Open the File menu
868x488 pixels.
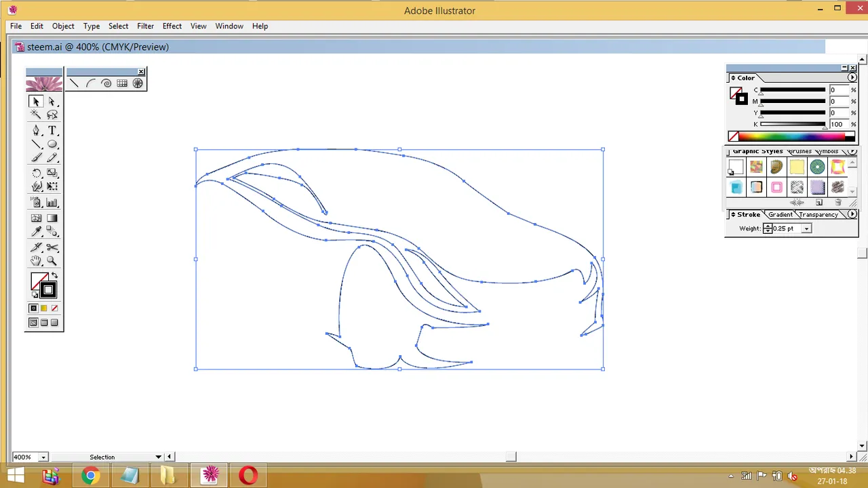tap(16, 26)
